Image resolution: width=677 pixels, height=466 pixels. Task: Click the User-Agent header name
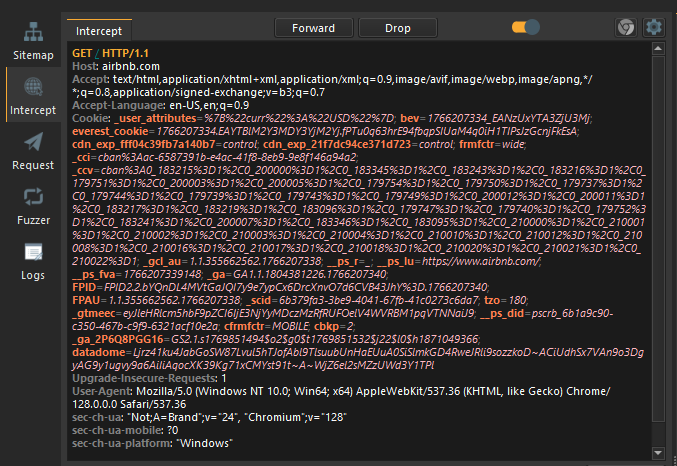tap(101, 391)
